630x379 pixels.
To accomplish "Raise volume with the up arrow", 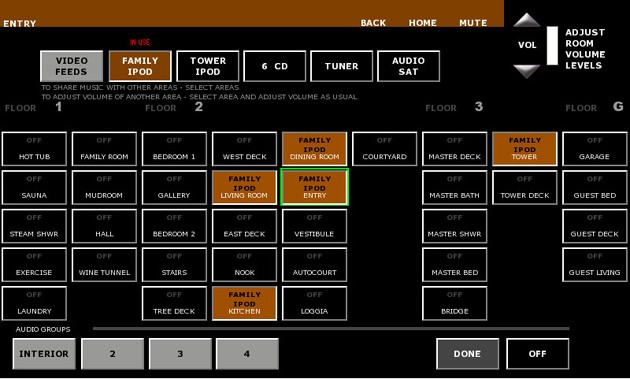I will coord(526,20).
